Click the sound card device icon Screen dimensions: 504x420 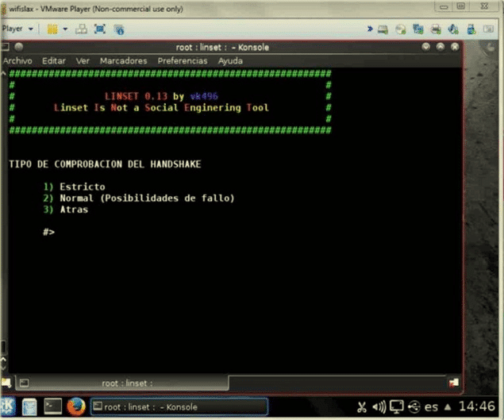pos(453,29)
